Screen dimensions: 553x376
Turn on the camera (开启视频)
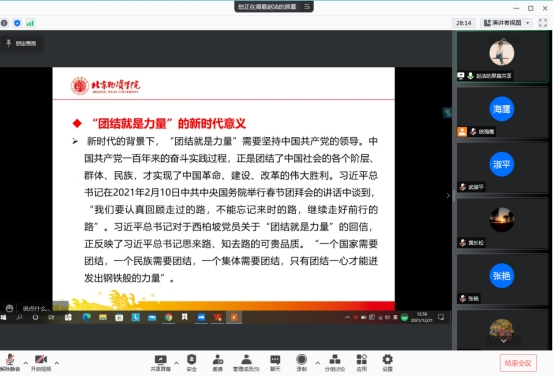(41, 363)
